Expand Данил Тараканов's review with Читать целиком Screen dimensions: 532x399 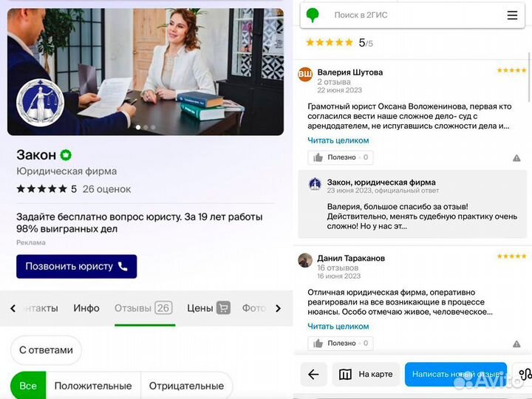[x=338, y=327]
